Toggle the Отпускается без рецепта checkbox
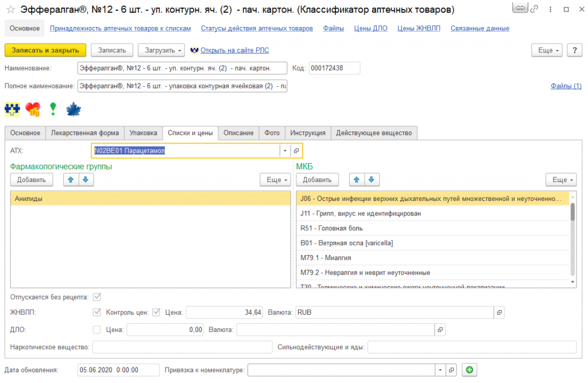Viewport: 588px width, 383px height. tap(96, 297)
